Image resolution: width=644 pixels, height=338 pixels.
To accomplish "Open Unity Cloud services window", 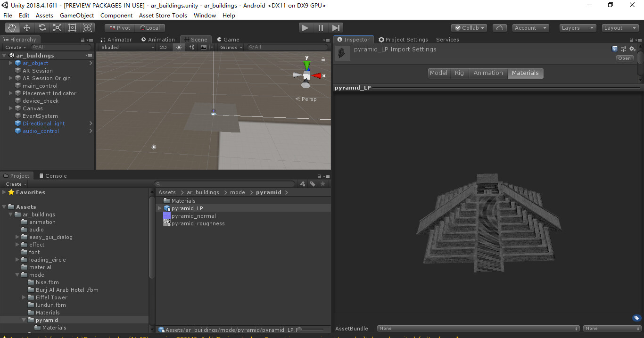I will click(500, 28).
